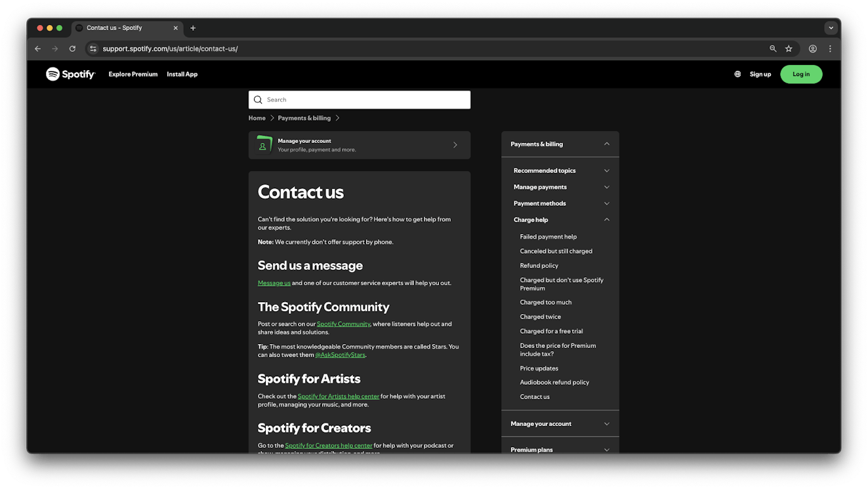Click the arrow on Manage your account card
This screenshot has height=489, width=868.
[455, 145]
